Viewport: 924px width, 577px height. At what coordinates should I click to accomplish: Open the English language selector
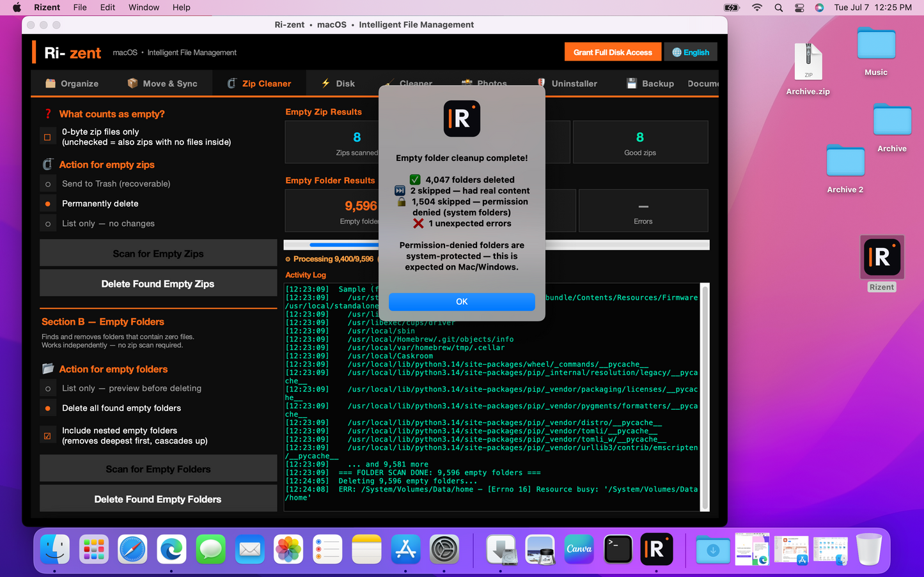(691, 52)
